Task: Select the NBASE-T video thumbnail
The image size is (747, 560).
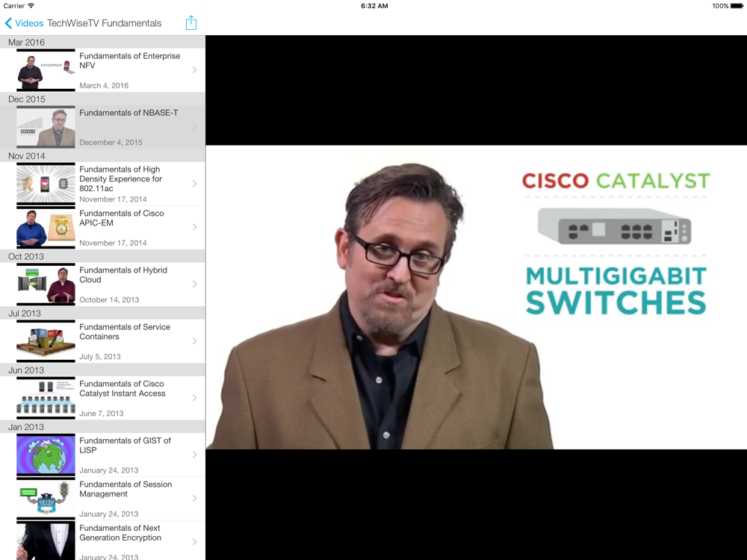Action: point(46,127)
